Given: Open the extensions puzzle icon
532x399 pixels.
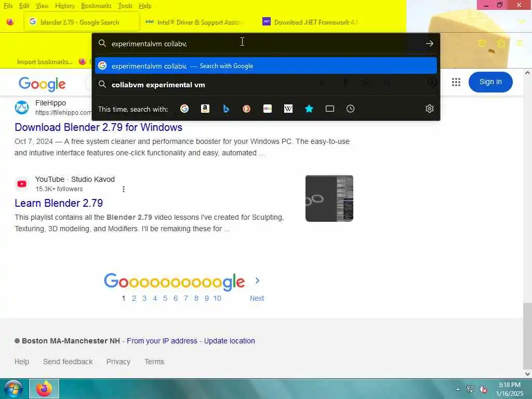Looking at the screenshot, I should 501,43.
